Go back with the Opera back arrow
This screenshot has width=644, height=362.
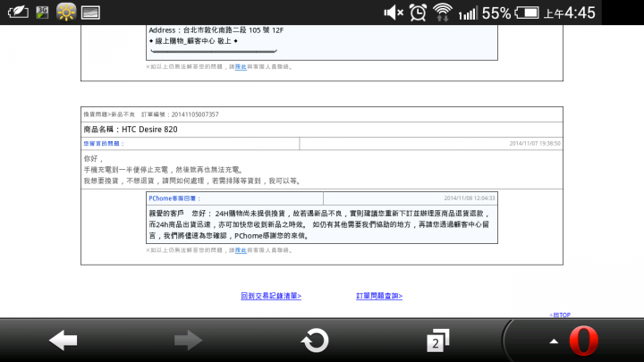click(63, 341)
